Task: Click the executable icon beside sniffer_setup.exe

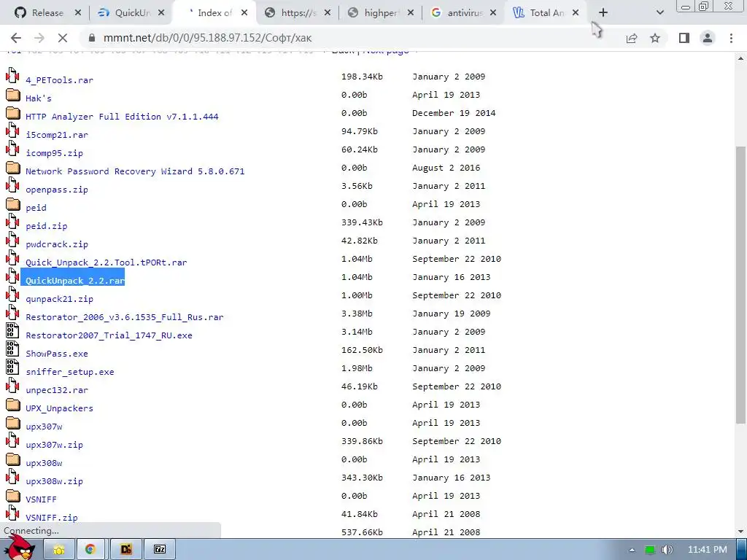Action: [12, 367]
